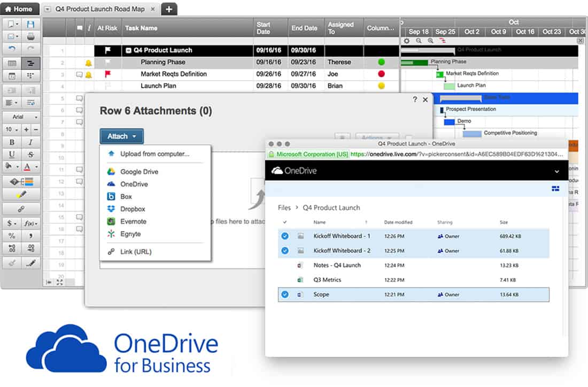Click the increase decimal icon
This screenshot has height=387, width=588.
[30, 248]
